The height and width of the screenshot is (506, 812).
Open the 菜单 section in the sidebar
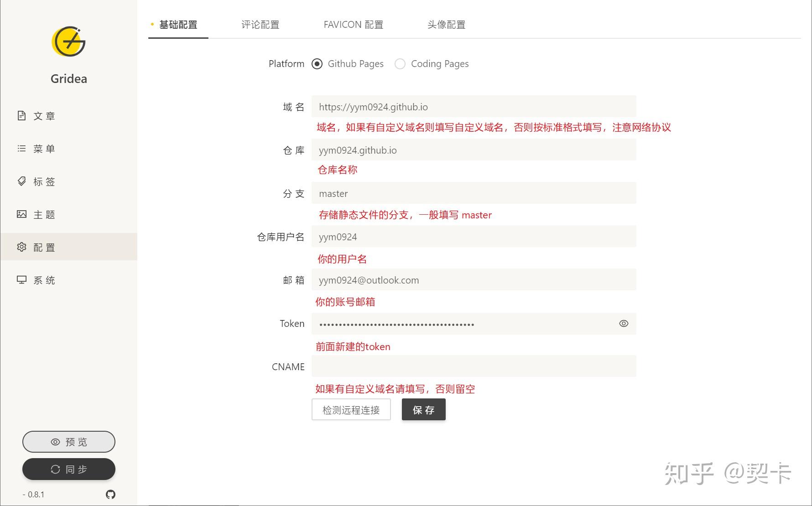tap(43, 149)
